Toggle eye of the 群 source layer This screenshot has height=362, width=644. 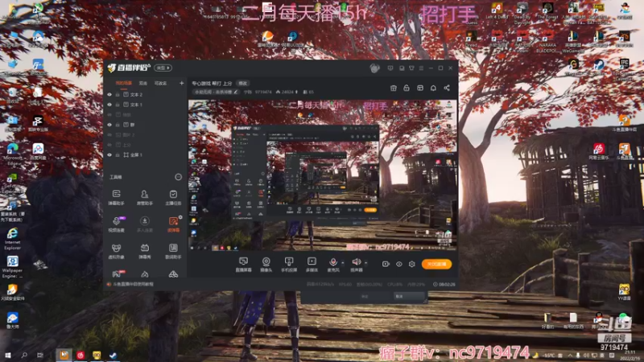(x=109, y=125)
